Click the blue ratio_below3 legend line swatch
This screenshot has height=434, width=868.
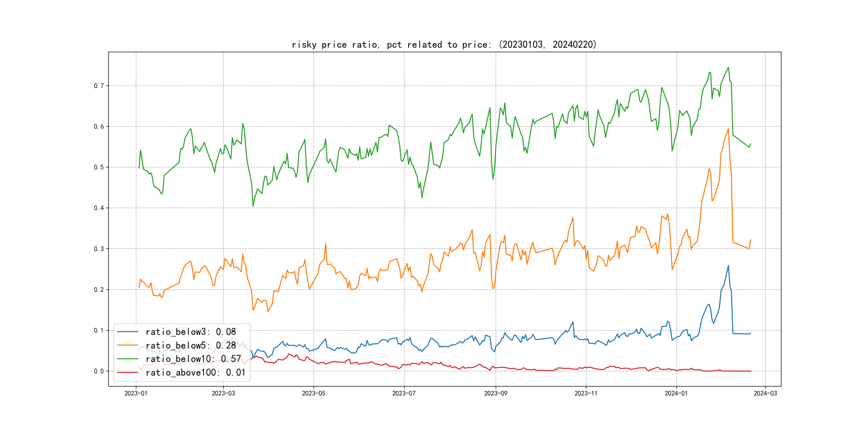[127, 332]
